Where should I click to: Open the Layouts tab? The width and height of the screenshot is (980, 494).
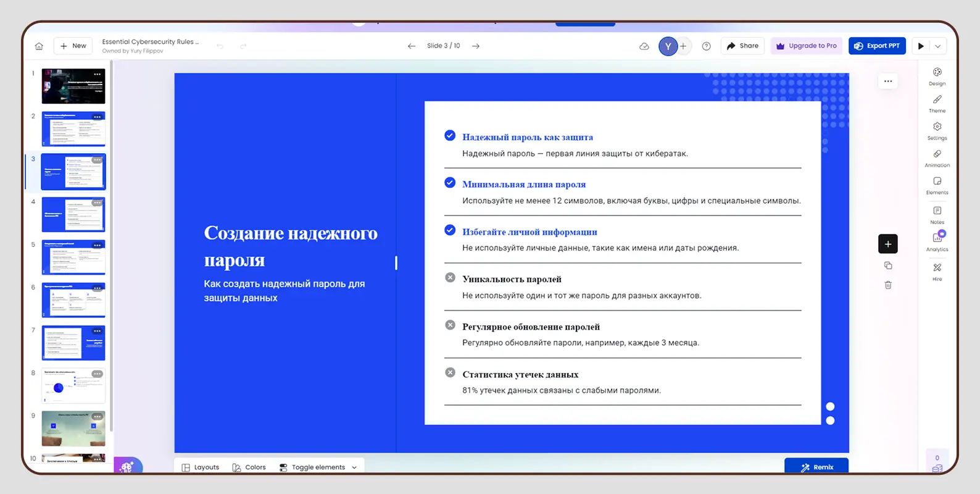pos(201,467)
